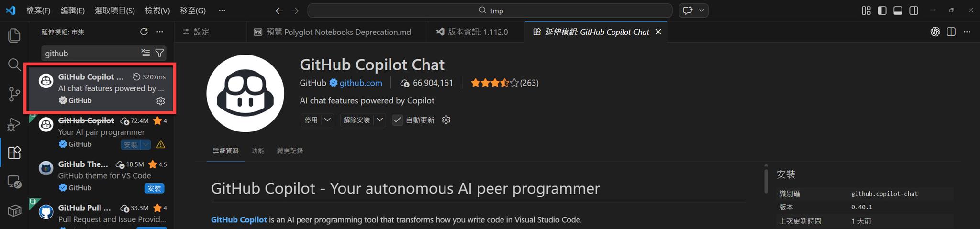Install the GitHub Theme extension
Screen dimensions: 980x229
pyautogui.click(x=154, y=188)
